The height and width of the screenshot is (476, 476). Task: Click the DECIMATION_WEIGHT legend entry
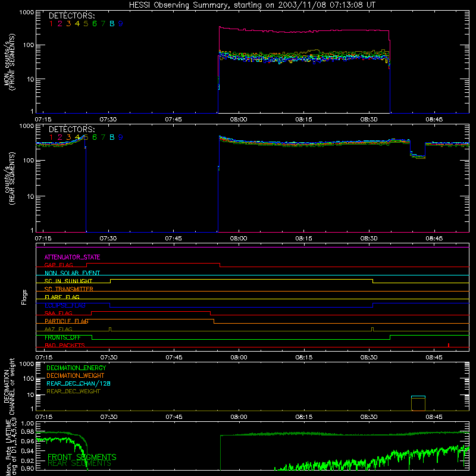76,376
